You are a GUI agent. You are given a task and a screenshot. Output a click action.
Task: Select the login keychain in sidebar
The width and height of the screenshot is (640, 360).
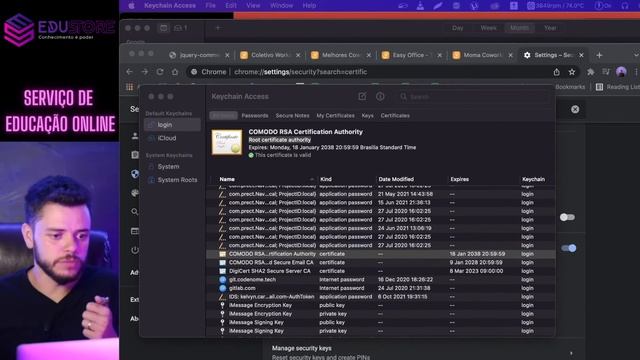point(172,125)
